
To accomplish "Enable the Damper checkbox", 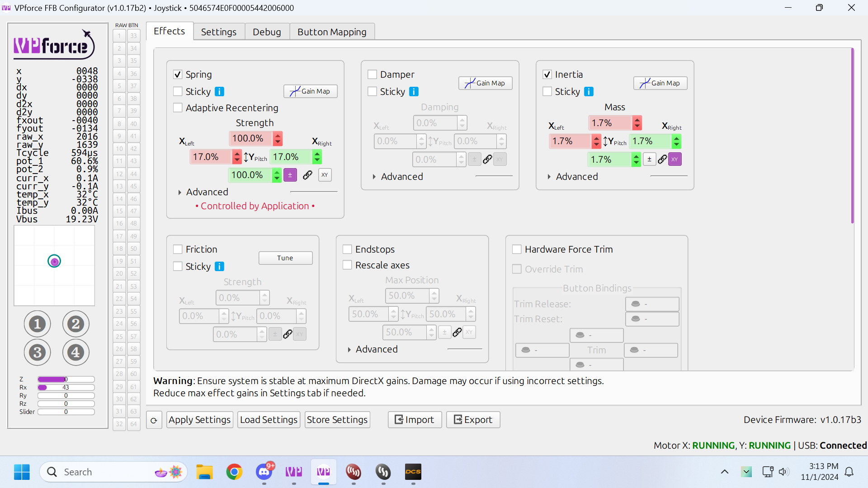I will tap(373, 75).
